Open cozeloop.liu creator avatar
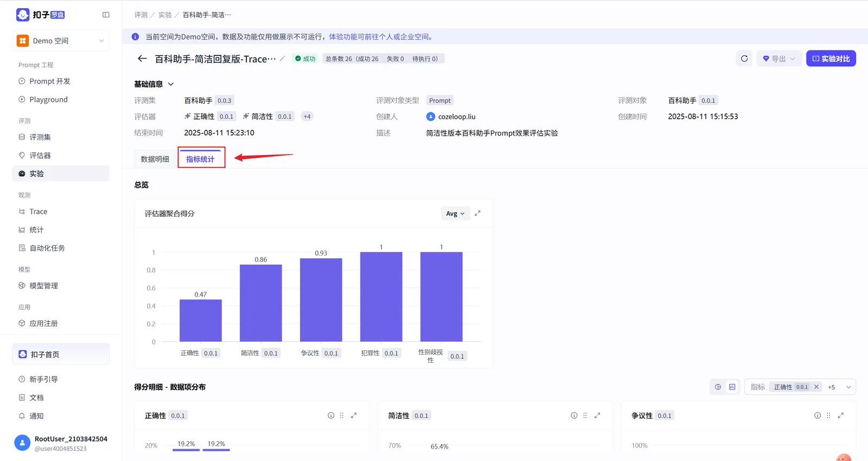This screenshot has width=868, height=461. [431, 117]
